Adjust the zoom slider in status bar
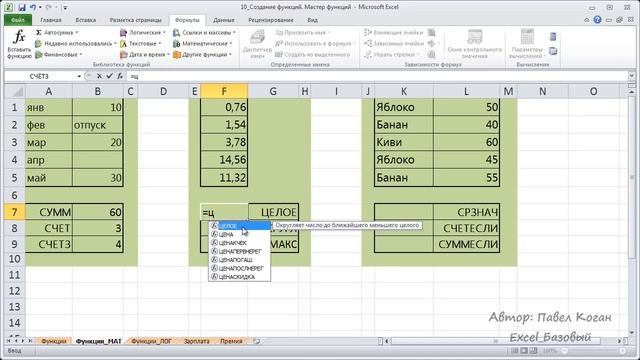Screen dimensions: 640x360 594,351
